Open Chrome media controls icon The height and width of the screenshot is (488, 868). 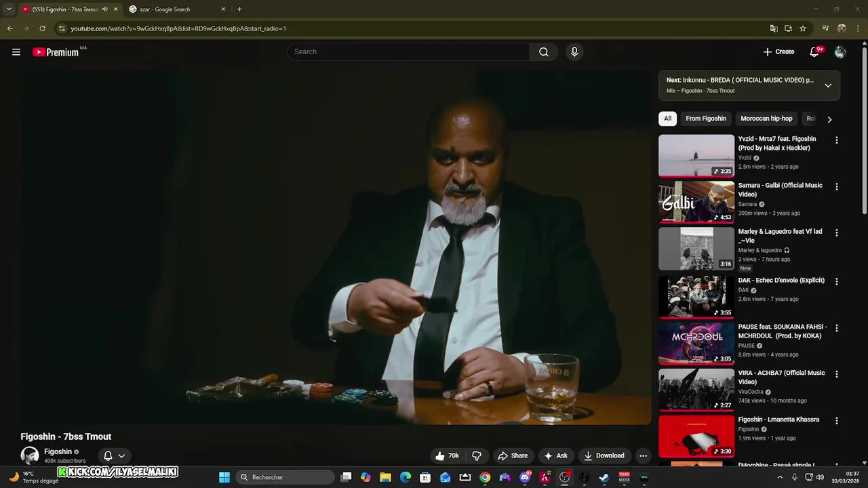tap(825, 28)
